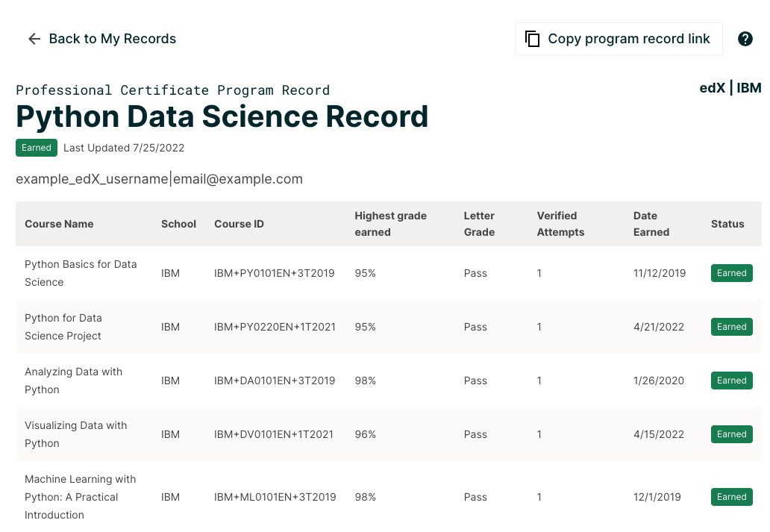The width and height of the screenshot is (770, 532).
Task: Click the Python Data Science Record title
Action: (x=222, y=116)
